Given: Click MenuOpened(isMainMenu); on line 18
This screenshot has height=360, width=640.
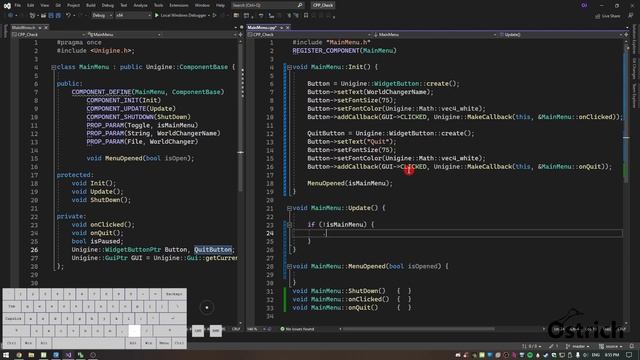Looking at the screenshot, I should [350, 183].
